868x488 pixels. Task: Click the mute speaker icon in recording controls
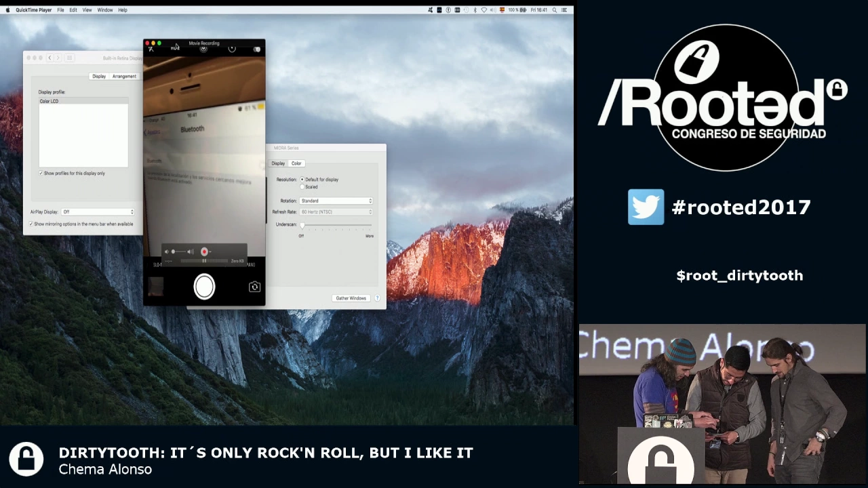coord(167,251)
